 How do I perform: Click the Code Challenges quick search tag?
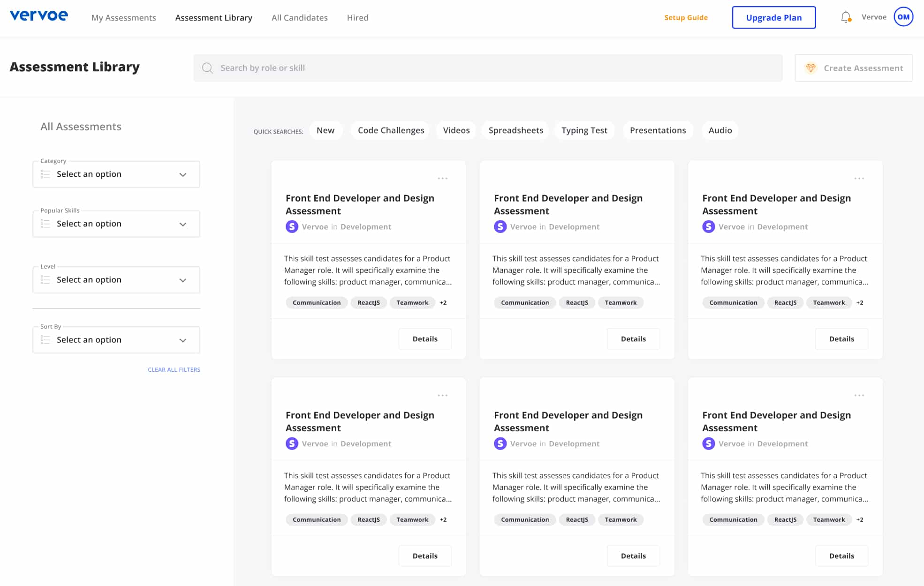click(x=391, y=130)
